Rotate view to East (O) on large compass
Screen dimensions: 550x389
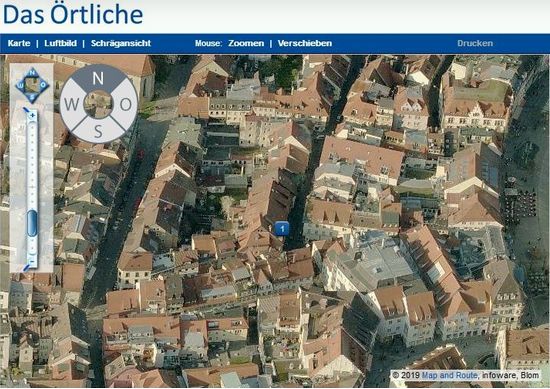click(x=125, y=104)
